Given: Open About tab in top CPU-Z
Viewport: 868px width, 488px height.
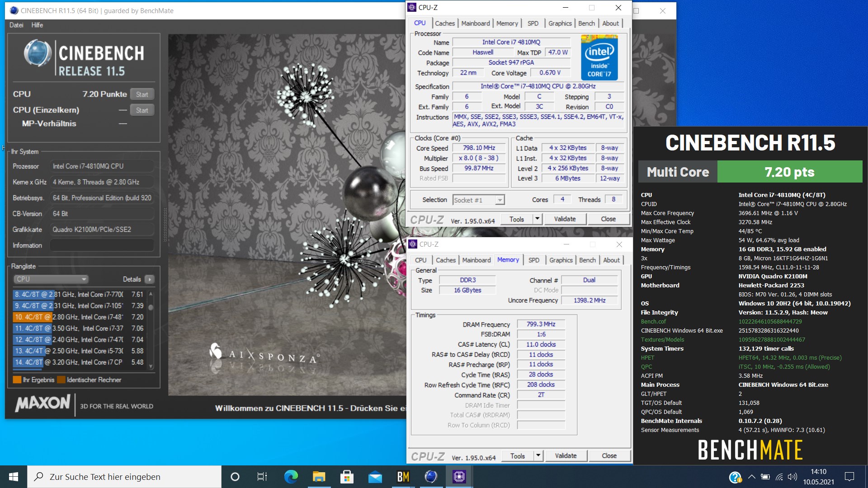Looking at the screenshot, I should (611, 23).
